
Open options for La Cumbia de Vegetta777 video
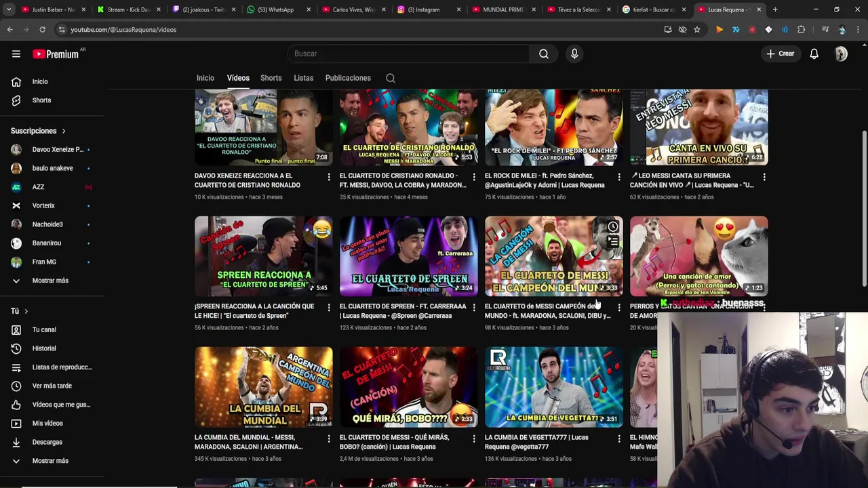(619, 439)
